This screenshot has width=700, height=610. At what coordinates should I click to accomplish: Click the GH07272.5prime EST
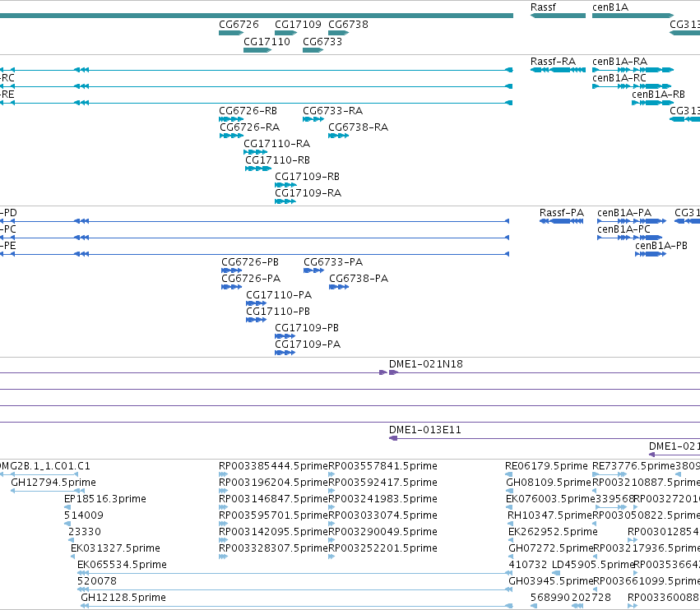click(511, 557)
